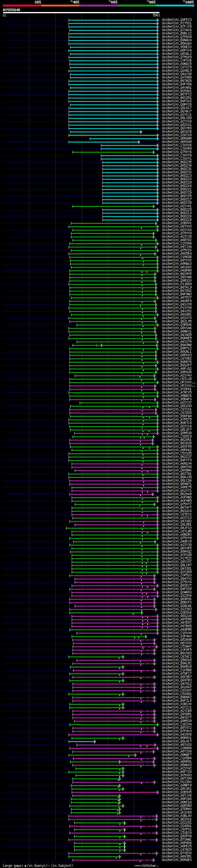Click the query label AV555946
The image size is (197, 868).
11,10
